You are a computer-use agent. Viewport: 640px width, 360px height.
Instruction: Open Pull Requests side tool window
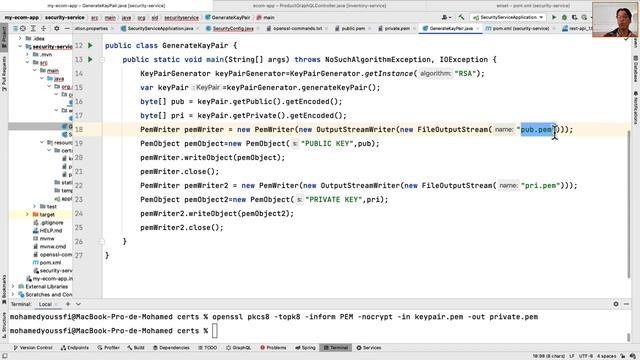[4, 73]
